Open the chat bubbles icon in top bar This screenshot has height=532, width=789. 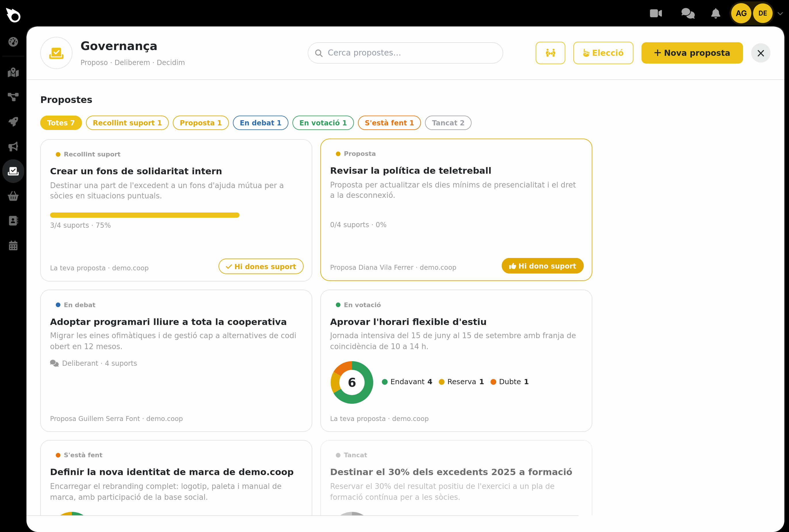688,13
